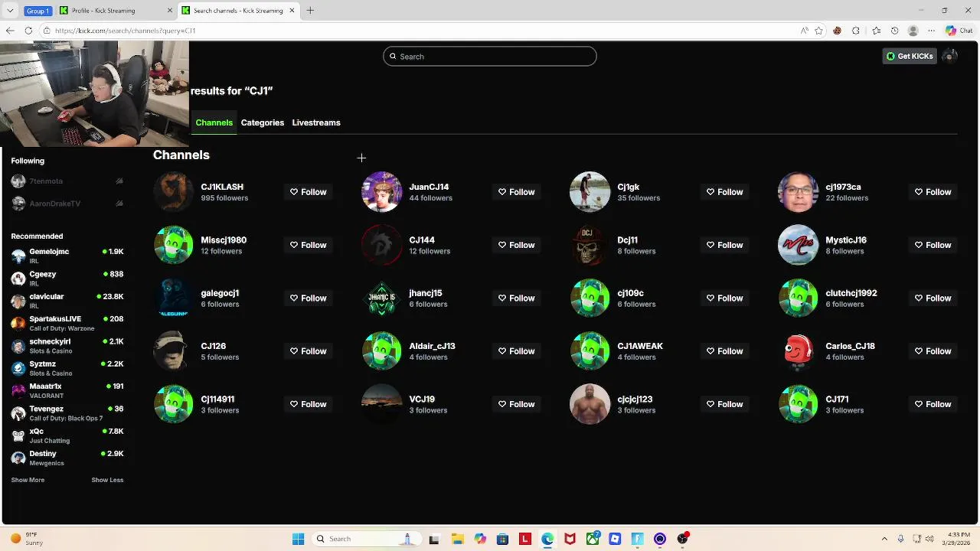Click the browser refresh icon
Screen dimensions: 980x551
(x=28, y=31)
